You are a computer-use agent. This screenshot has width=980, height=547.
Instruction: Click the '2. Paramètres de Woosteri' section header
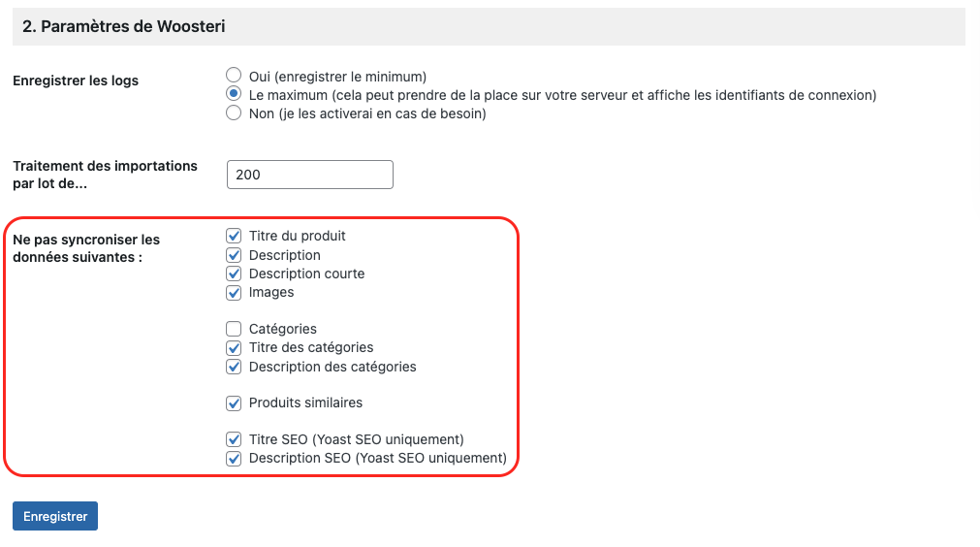pos(124,27)
